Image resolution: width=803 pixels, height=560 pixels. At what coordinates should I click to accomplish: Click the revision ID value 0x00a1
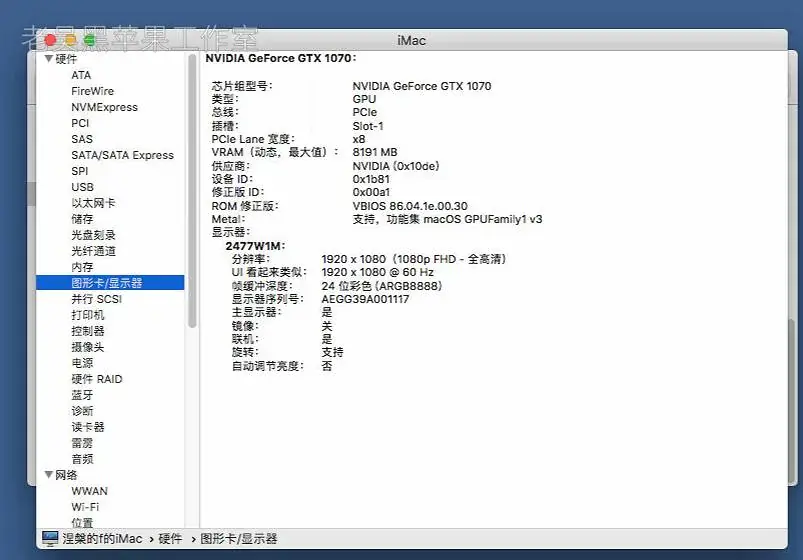[x=371, y=192]
